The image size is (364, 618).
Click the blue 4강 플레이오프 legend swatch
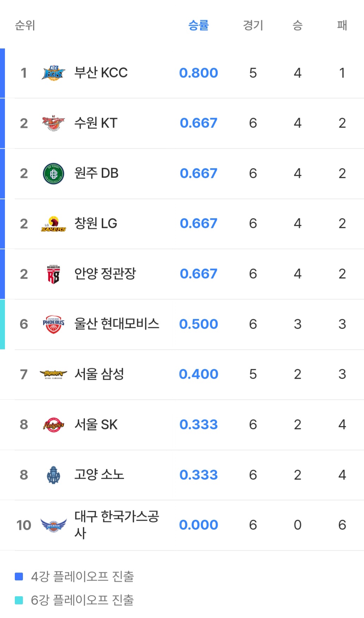19,576
